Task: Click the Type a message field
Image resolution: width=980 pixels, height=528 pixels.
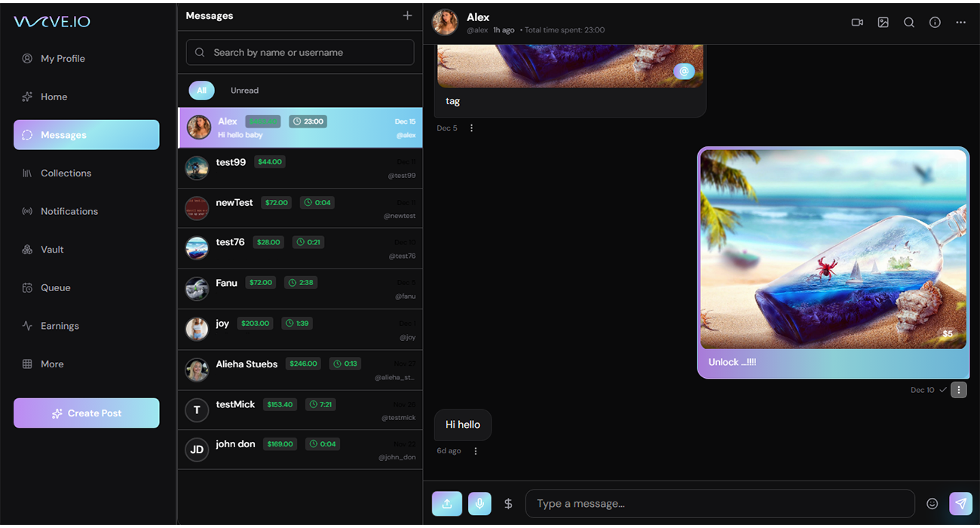Action: (719, 504)
